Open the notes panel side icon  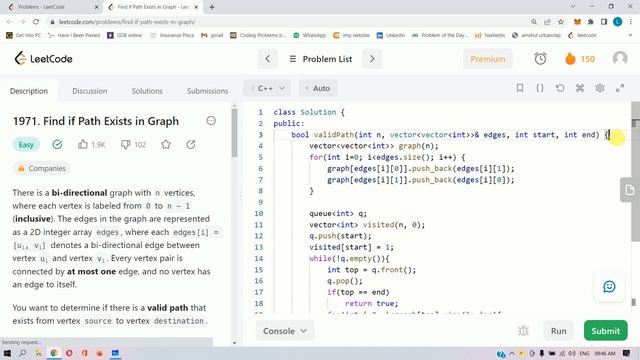click(629, 190)
